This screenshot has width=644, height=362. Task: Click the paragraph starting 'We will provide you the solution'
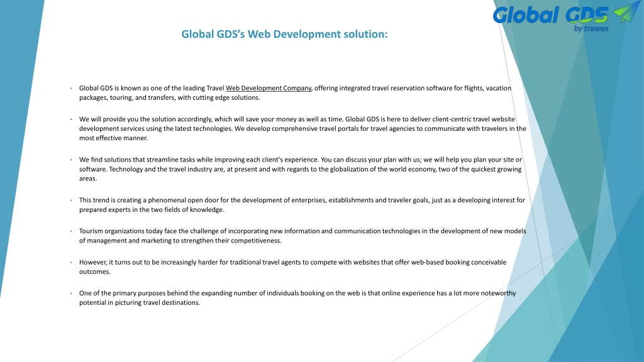pyautogui.click(x=303, y=128)
